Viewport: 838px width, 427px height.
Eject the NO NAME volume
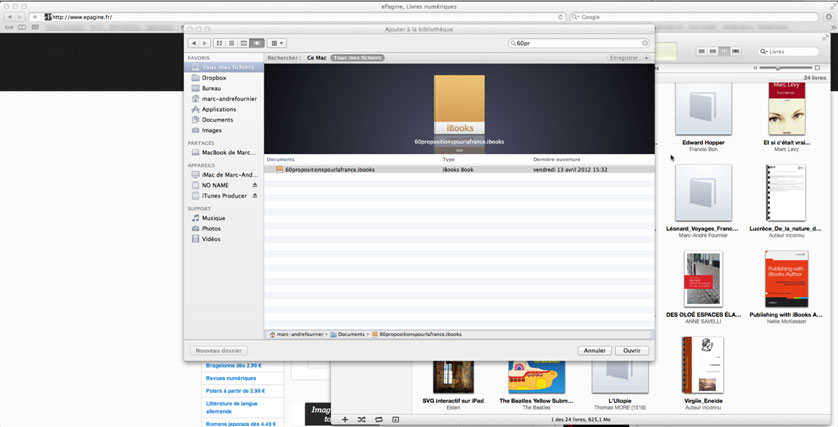[x=255, y=185]
